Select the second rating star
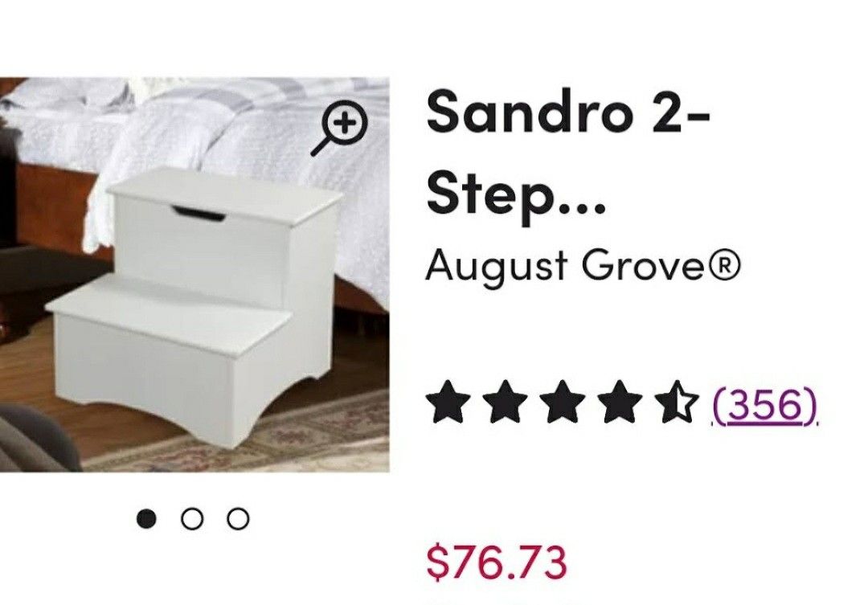 504,402
